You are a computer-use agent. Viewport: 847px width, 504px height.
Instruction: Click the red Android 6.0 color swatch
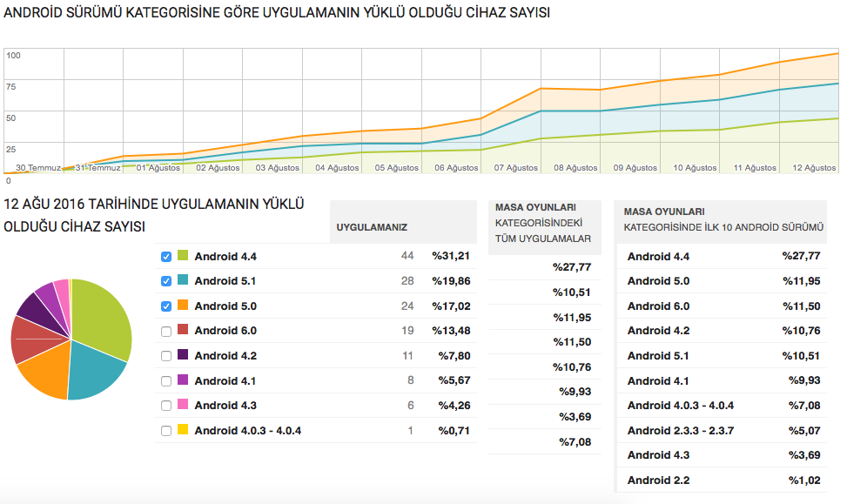coord(183,330)
